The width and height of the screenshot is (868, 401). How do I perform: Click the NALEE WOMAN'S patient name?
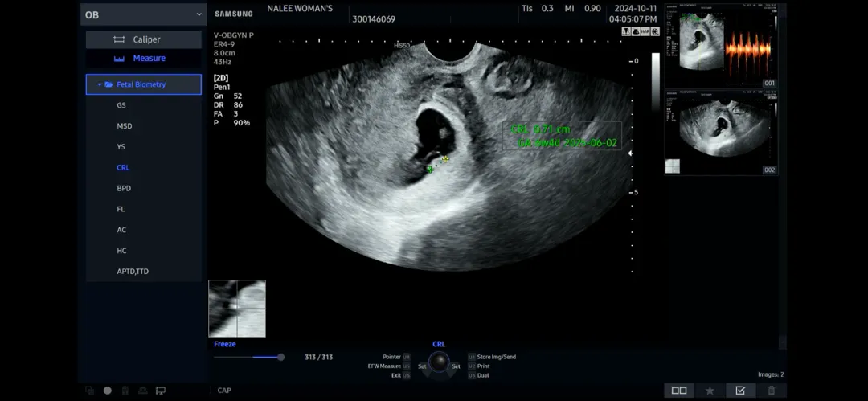[300, 9]
